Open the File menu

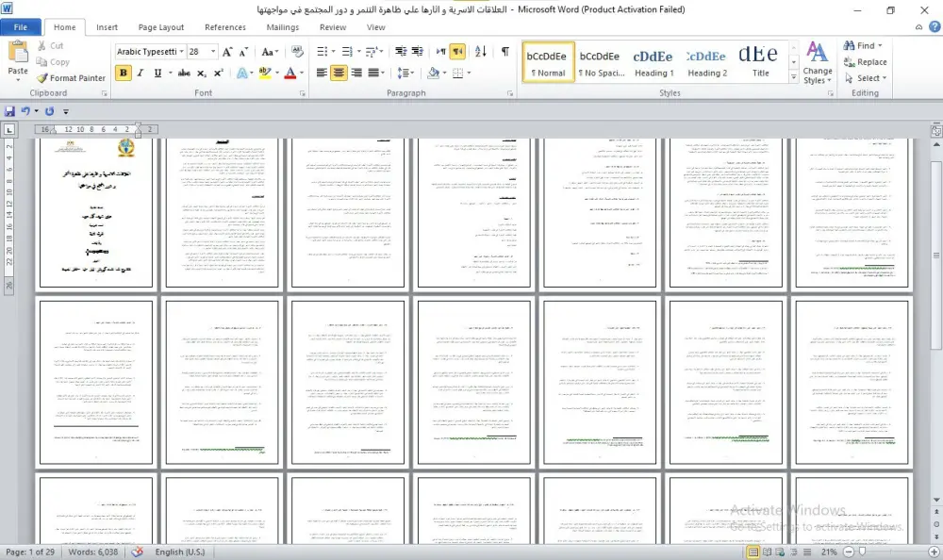pyautogui.click(x=22, y=26)
